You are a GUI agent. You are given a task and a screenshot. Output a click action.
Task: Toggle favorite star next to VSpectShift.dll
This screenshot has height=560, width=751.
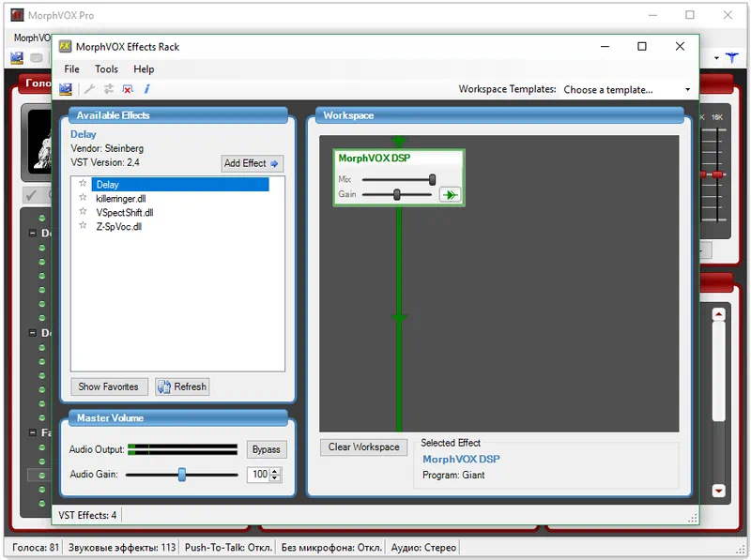[83, 212]
